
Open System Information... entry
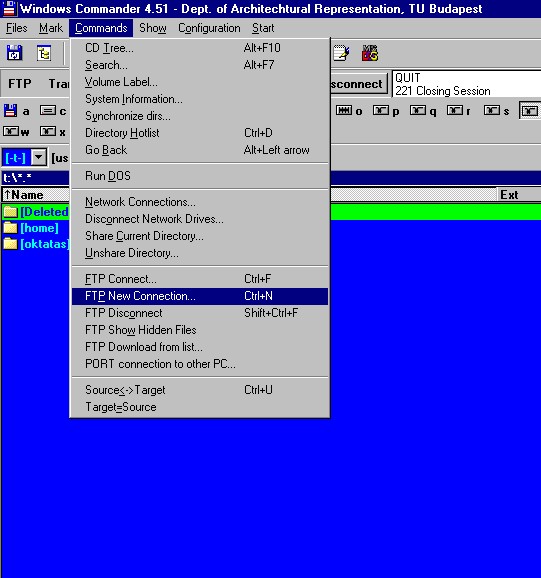click(x=200, y=99)
